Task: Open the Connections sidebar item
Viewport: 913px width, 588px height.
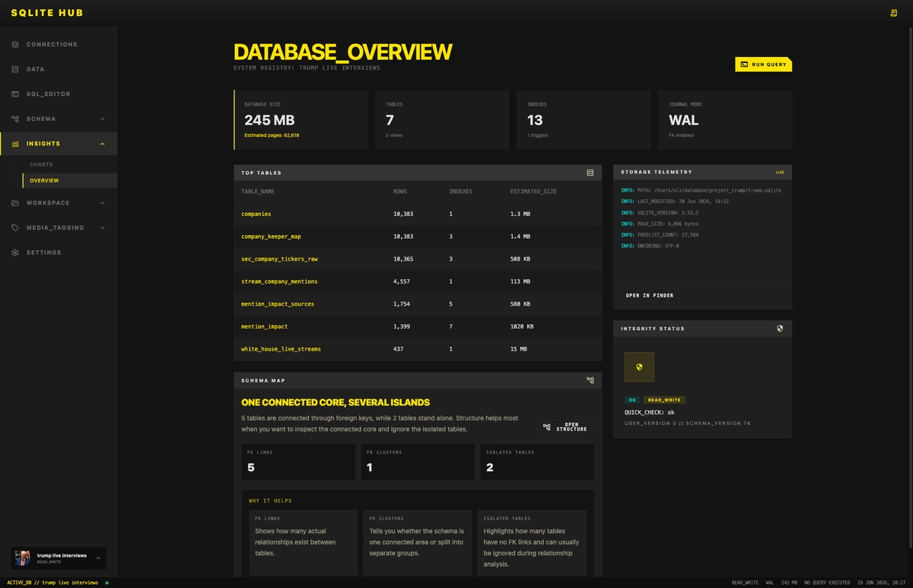Action: point(59,44)
